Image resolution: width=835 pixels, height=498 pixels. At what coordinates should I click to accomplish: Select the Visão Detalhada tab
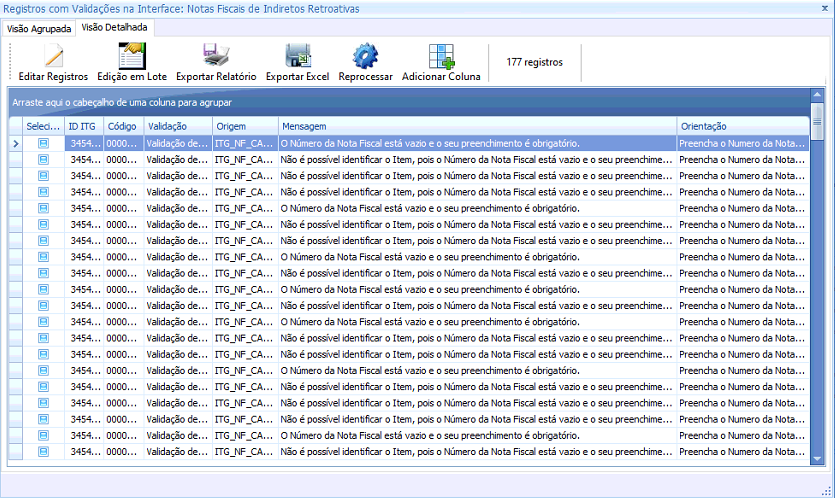point(114,28)
